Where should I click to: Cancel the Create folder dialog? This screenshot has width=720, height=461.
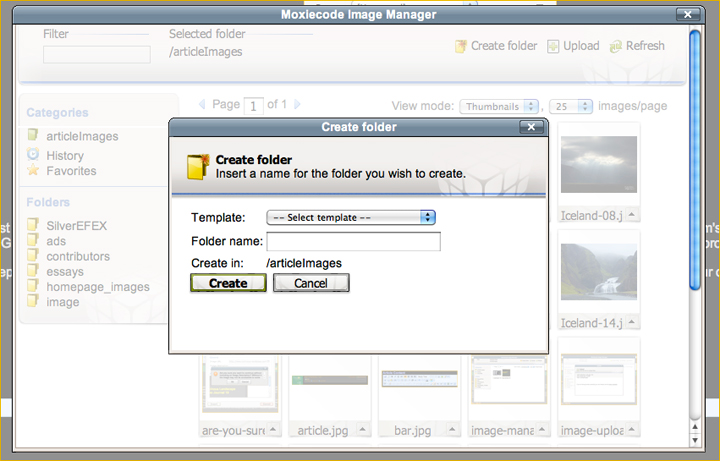tap(311, 283)
